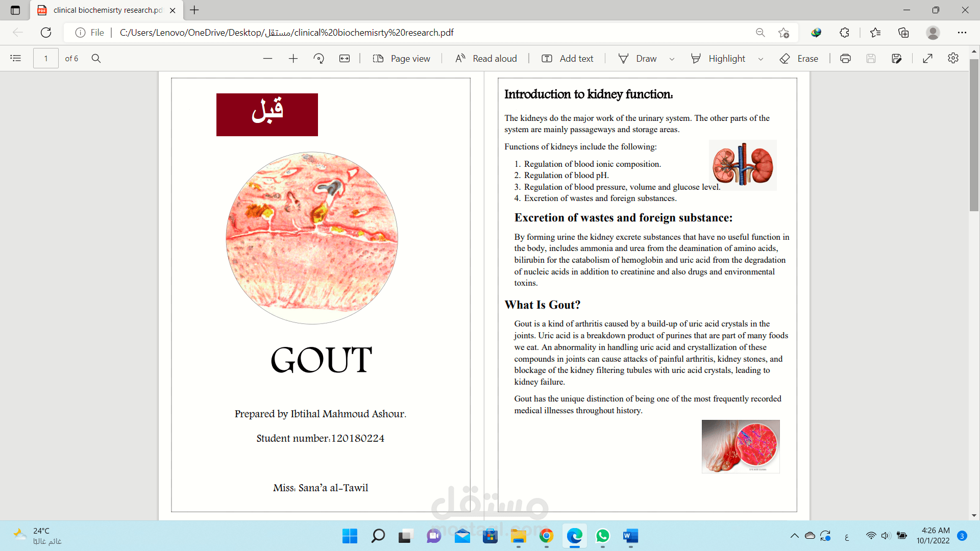Screen dimensions: 980x551
Task: Expand the Draw options dropdown arrow
Action: [672, 59]
